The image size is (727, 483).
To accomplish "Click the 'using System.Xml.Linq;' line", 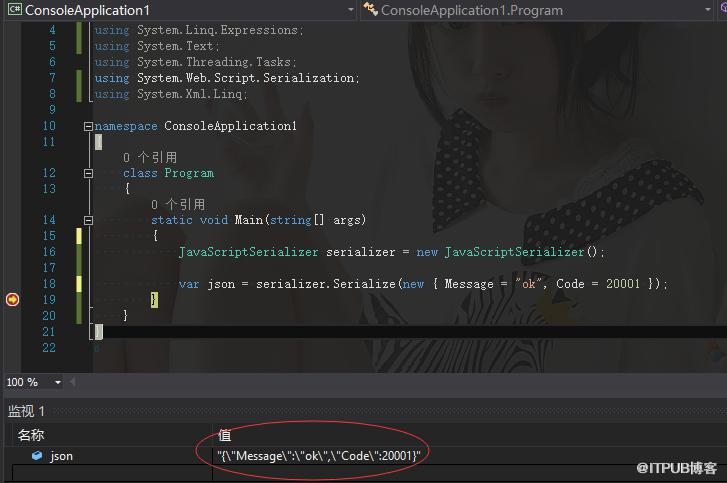I will 171,94.
